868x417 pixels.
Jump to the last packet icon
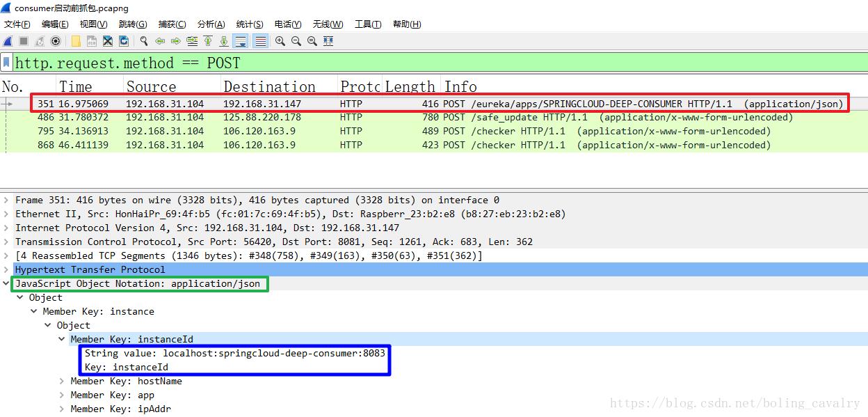point(224,41)
